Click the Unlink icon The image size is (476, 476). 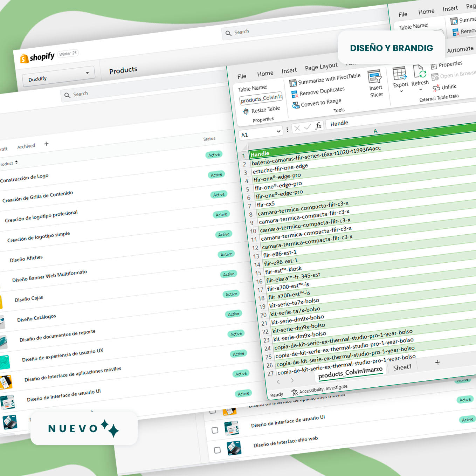click(x=436, y=88)
